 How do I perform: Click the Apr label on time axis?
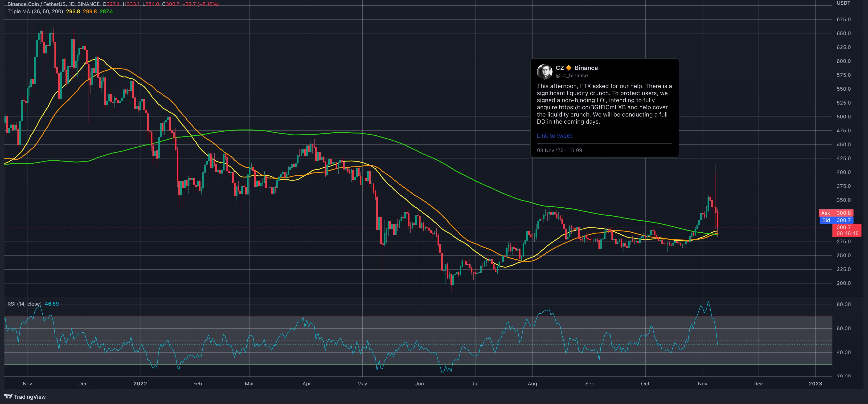pos(307,384)
